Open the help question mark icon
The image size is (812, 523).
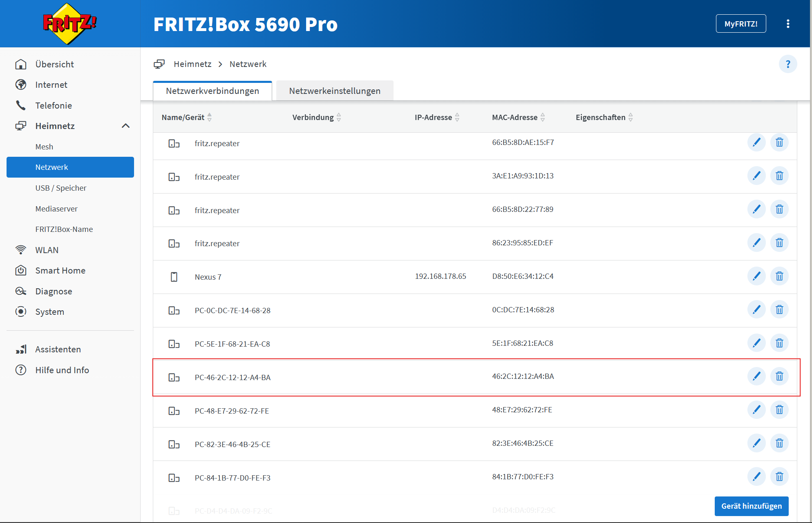[x=787, y=64]
